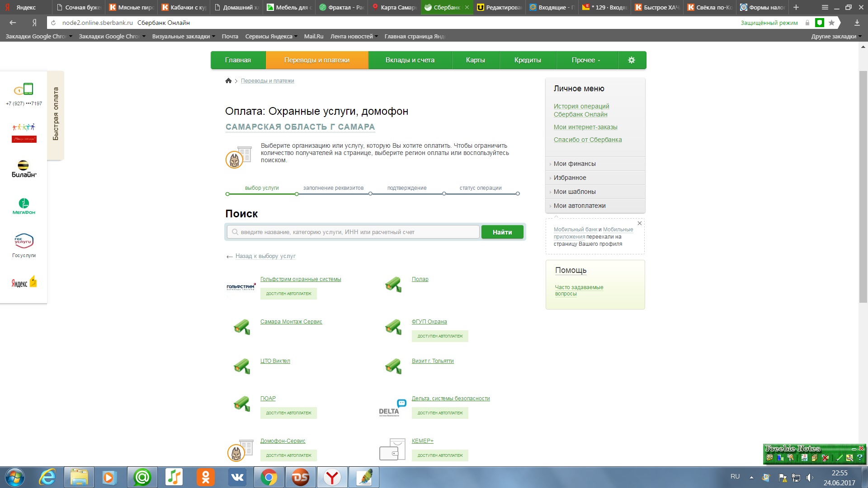Click the Yandex Money sidebar icon
This screenshot has width=868, height=488.
coord(24,282)
